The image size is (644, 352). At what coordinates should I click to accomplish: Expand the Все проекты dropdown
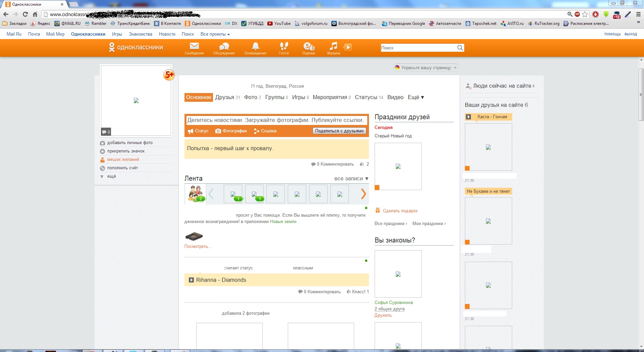point(215,34)
